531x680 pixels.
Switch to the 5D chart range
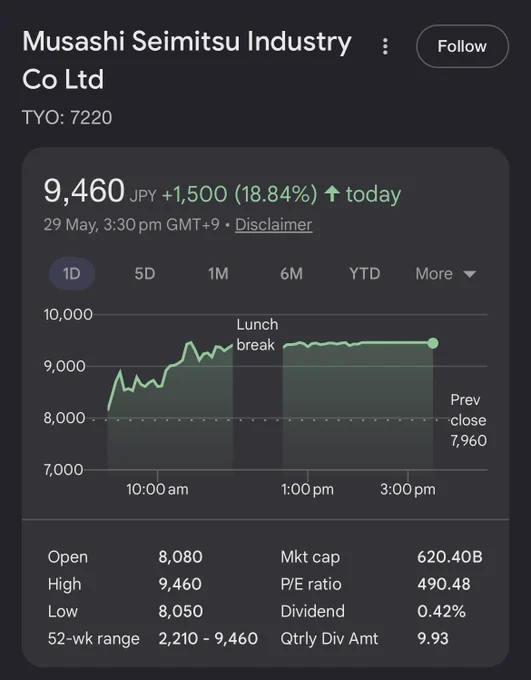point(144,274)
